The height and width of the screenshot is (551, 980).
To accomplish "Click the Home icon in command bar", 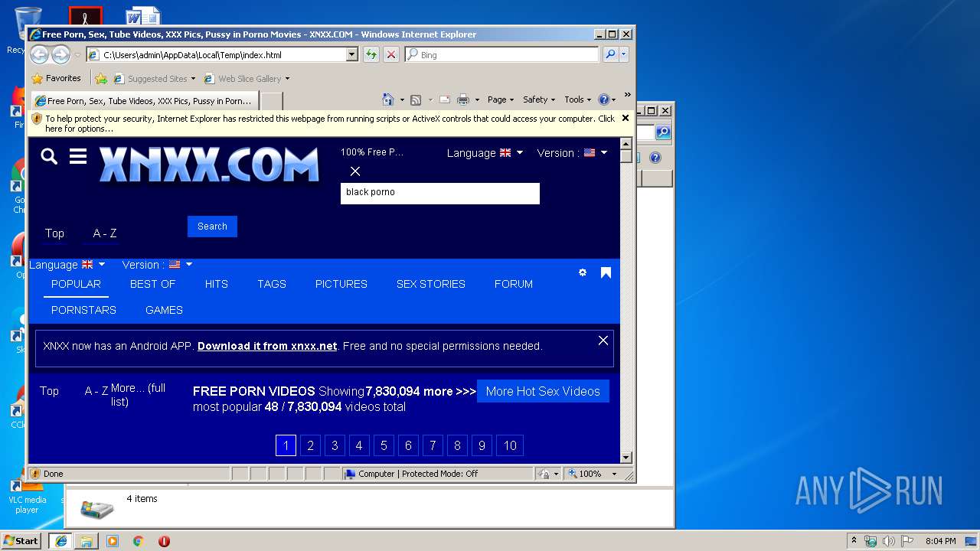I will pos(387,99).
